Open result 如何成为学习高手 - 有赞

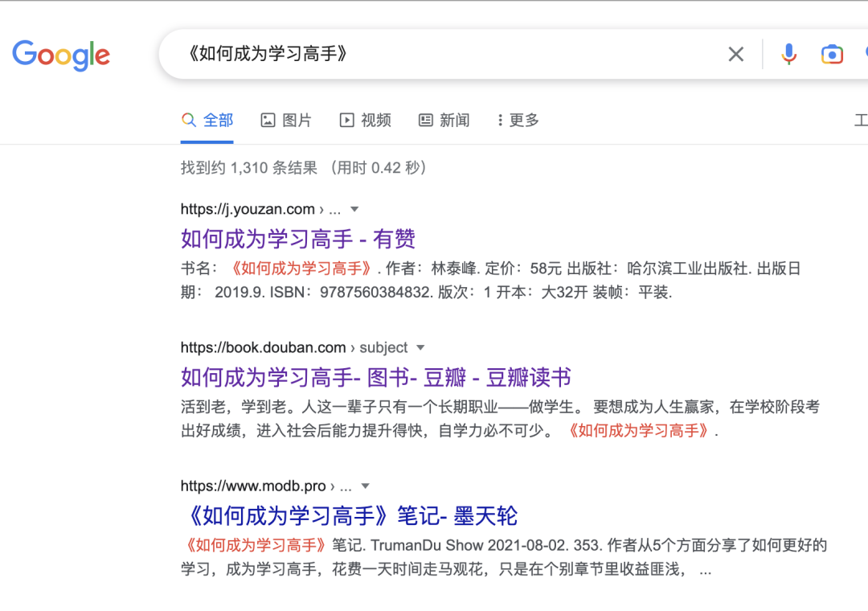(298, 240)
